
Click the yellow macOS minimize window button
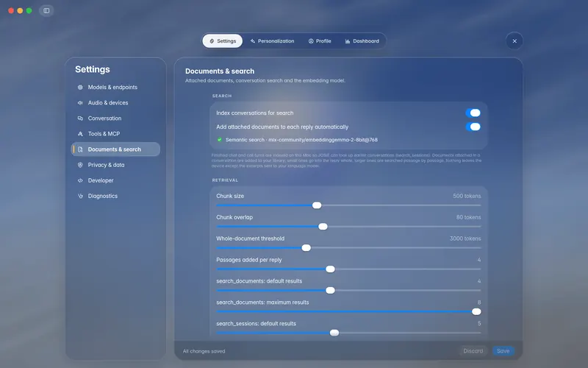(20, 10)
